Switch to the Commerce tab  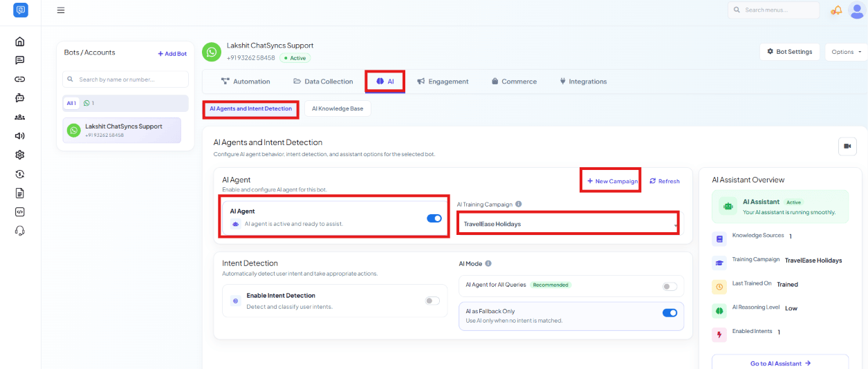(x=514, y=82)
